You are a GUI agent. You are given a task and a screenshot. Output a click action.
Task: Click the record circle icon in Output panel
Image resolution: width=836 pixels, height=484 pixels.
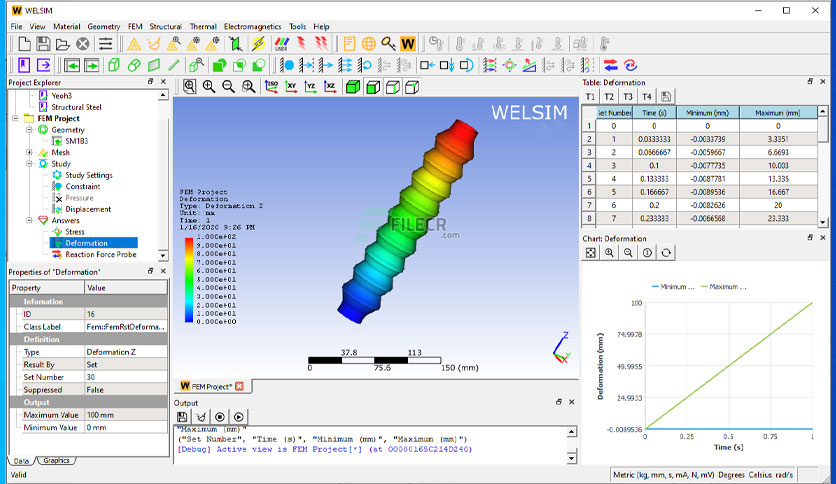point(220,417)
